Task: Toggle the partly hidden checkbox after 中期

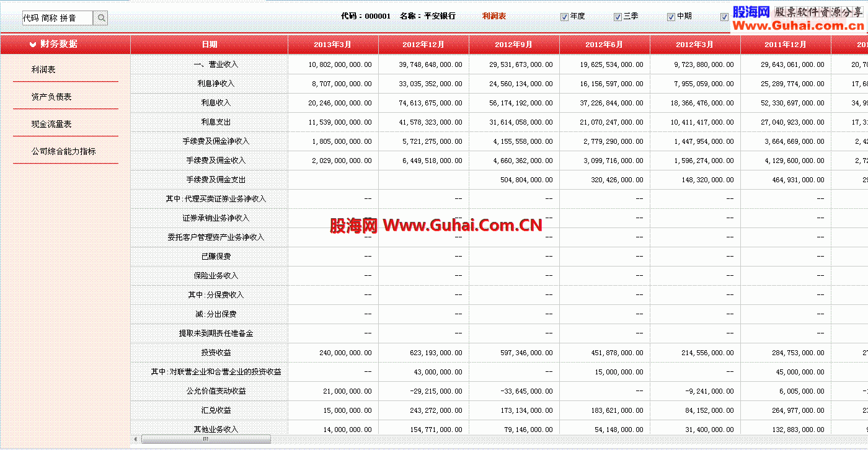Action: coord(724,17)
